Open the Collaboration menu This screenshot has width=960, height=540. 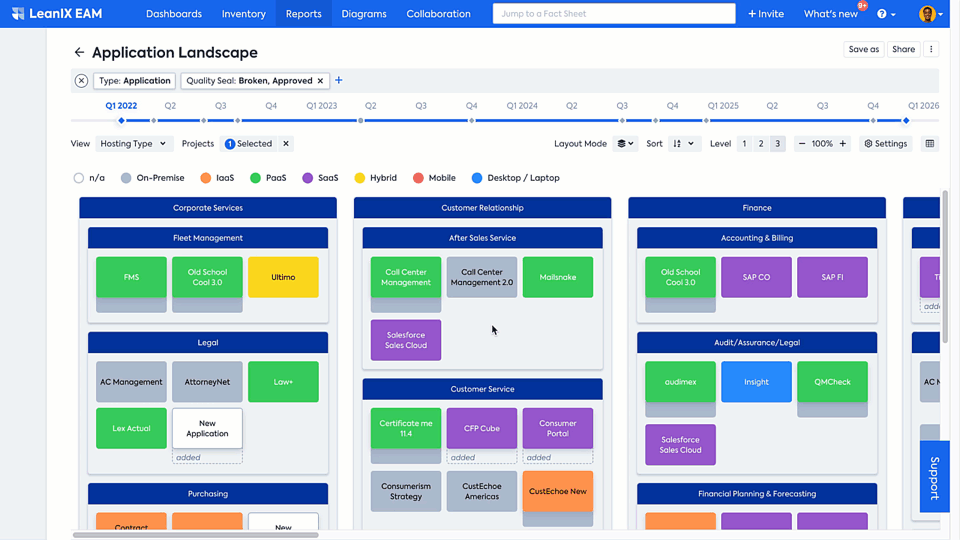(438, 13)
